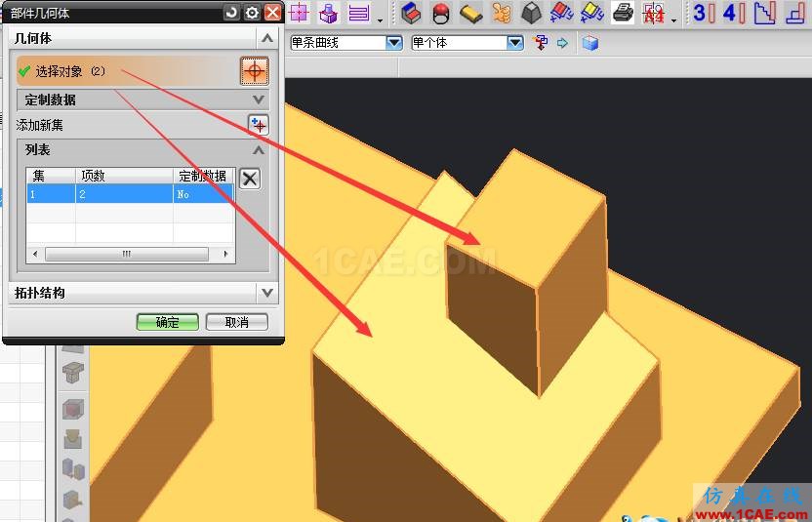Viewport: 812px width, 522px height.
Task: Click the dark gray pyramid block icon
Action: pos(531,13)
